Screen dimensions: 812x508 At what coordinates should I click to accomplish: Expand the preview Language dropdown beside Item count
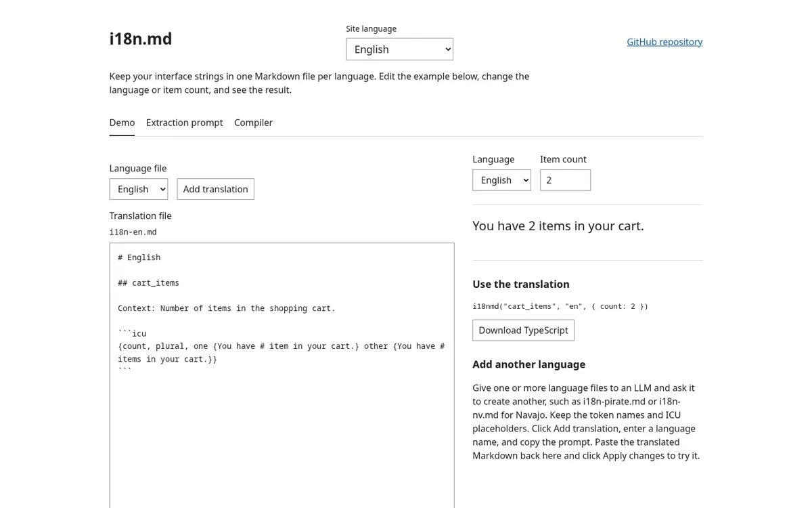501,180
